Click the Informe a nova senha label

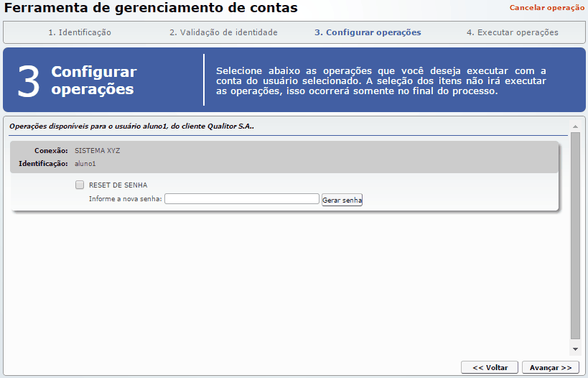[126, 199]
